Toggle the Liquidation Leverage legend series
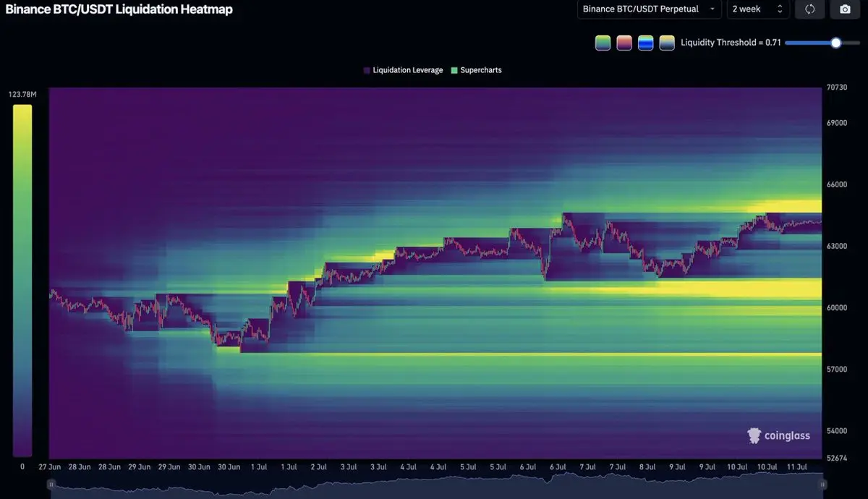The image size is (868, 499). pos(403,70)
